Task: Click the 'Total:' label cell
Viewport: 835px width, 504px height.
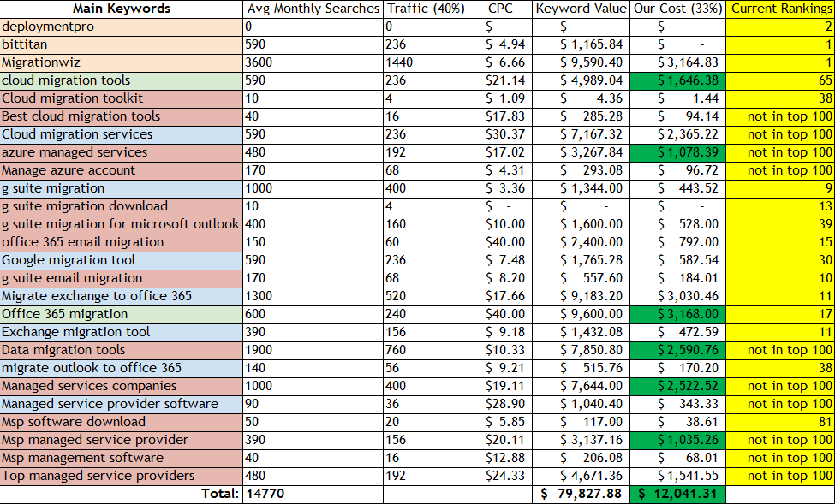Action: [x=122, y=494]
